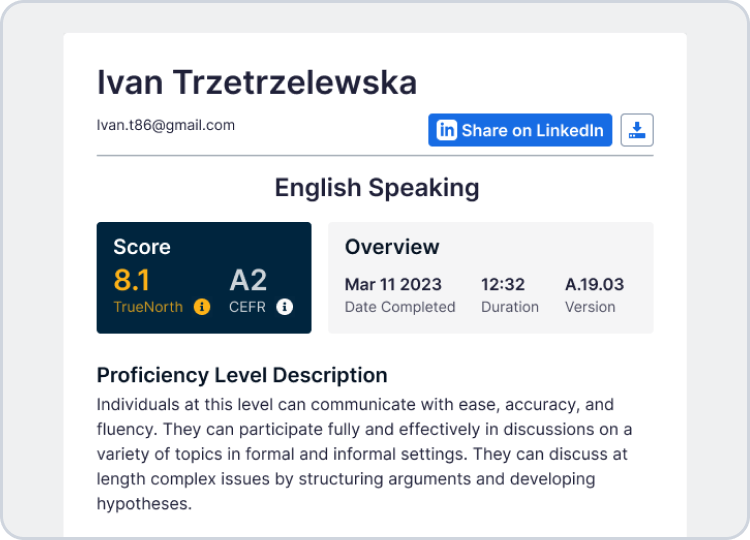Click the 8.1 TrueNorth score value

132,280
